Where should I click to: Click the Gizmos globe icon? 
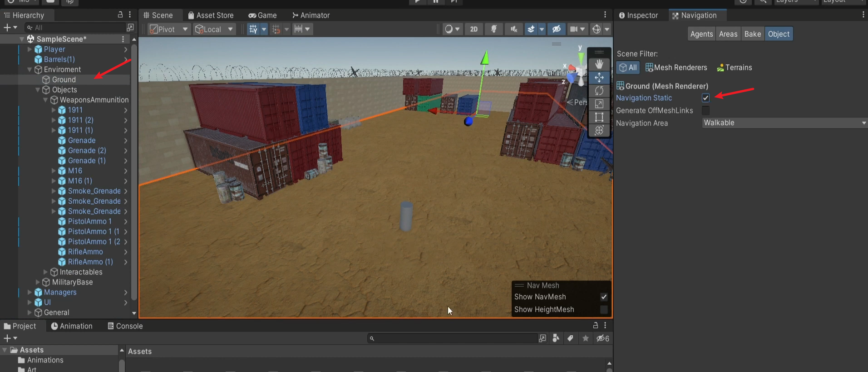click(596, 29)
